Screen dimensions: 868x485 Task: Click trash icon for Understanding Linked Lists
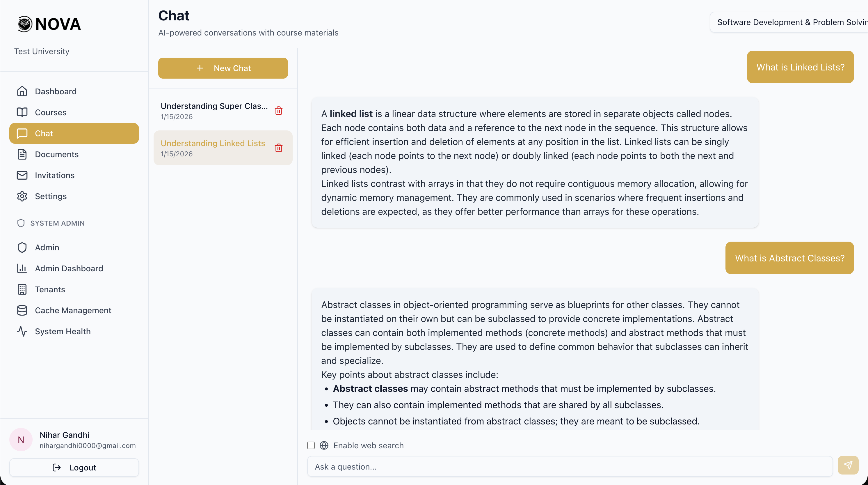point(278,148)
